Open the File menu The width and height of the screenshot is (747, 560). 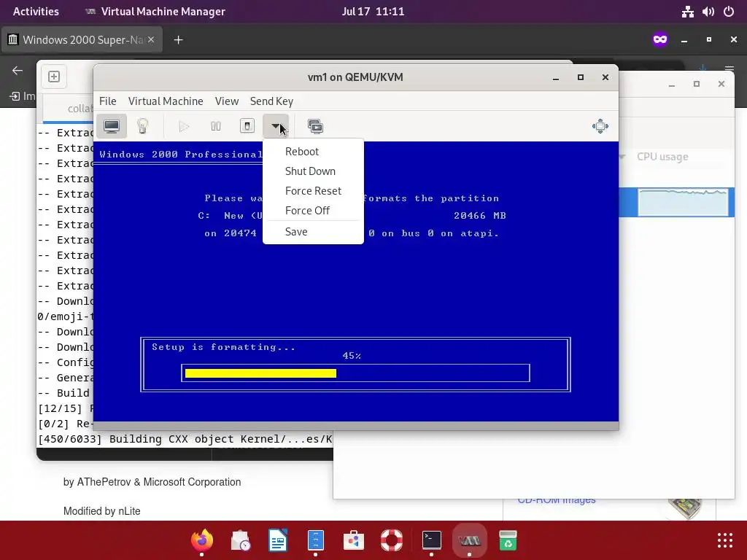tap(108, 101)
